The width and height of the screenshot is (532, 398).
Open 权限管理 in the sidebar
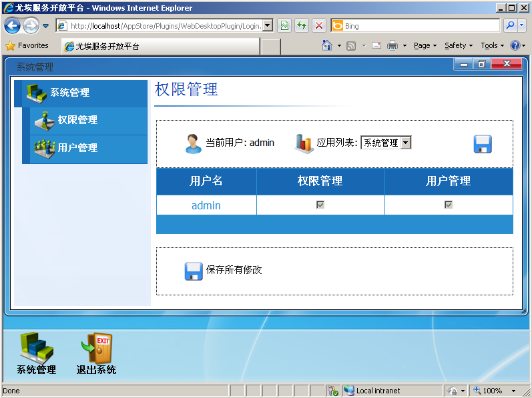[89, 121]
